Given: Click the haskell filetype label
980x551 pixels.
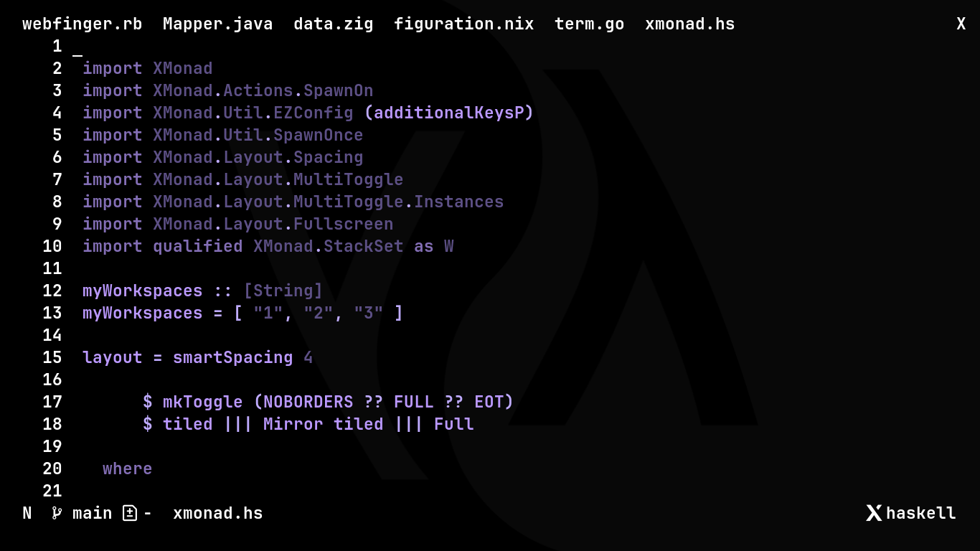Looking at the screenshot, I should [921, 513].
